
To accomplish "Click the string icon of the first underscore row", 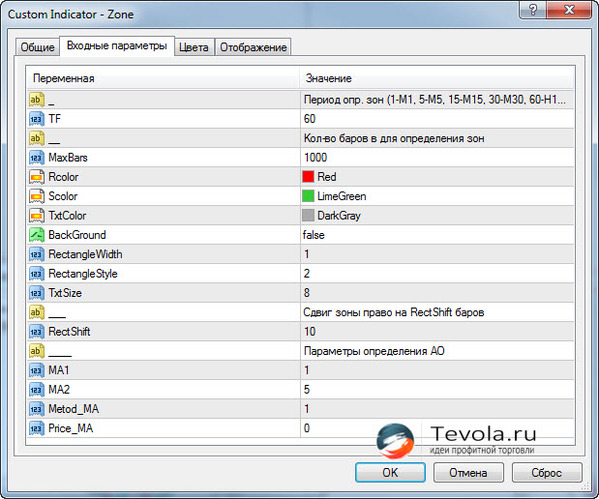I will click(36, 100).
